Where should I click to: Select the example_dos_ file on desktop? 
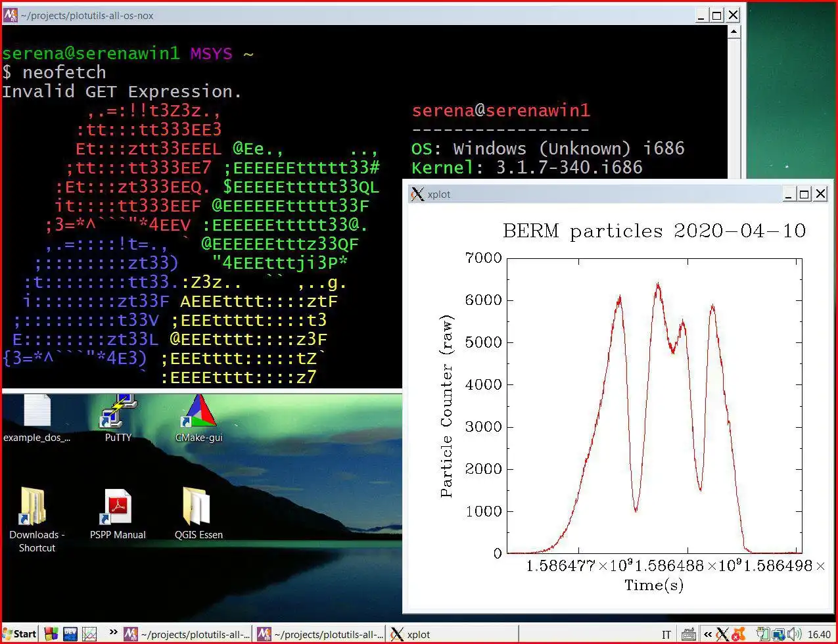pyautogui.click(x=37, y=418)
